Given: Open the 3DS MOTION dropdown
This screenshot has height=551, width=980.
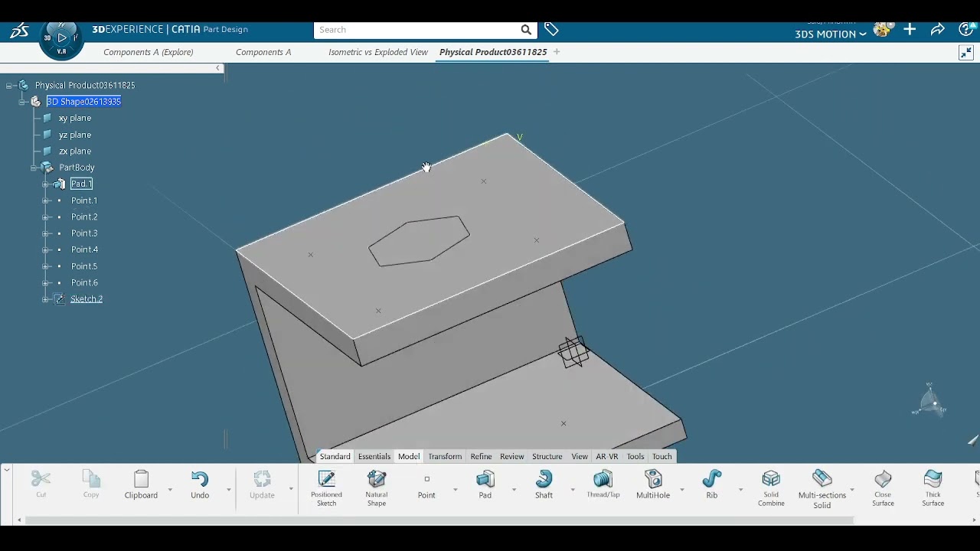Looking at the screenshot, I should (830, 34).
